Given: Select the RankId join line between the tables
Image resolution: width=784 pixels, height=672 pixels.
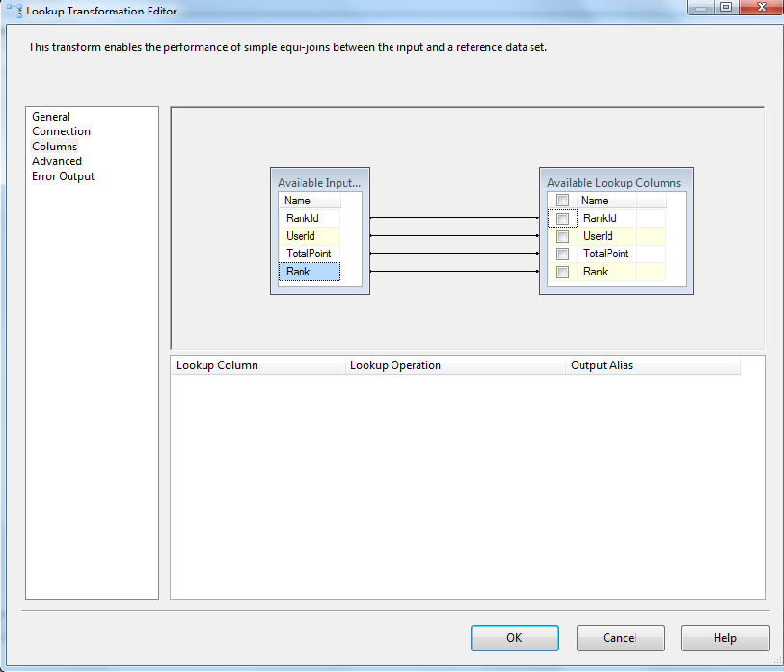Looking at the screenshot, I should click(454, 218).
